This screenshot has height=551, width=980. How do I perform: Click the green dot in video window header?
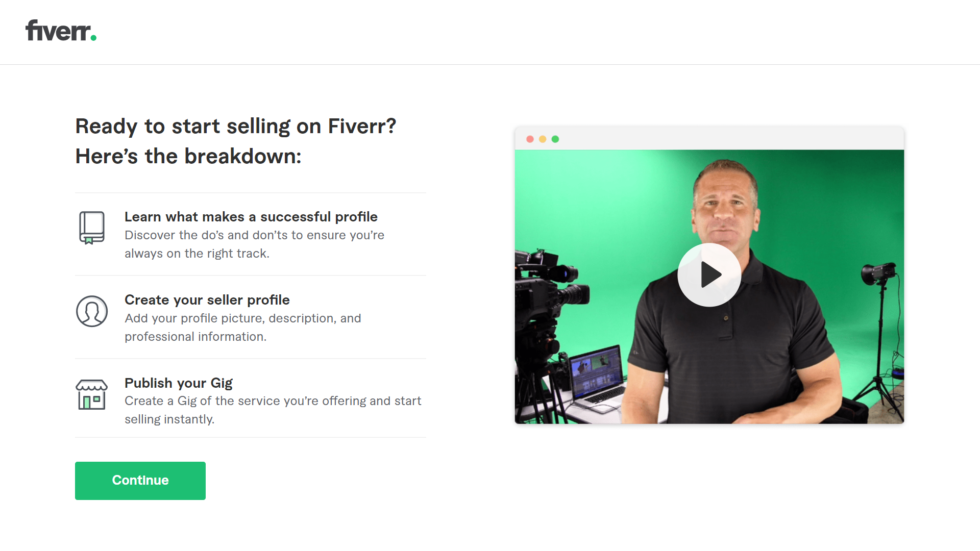click(x=555, y=139)
